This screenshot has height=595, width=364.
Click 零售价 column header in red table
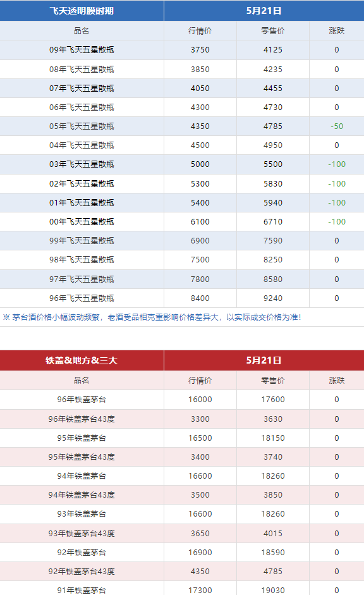pyautogui.click(x=273, y=380)
